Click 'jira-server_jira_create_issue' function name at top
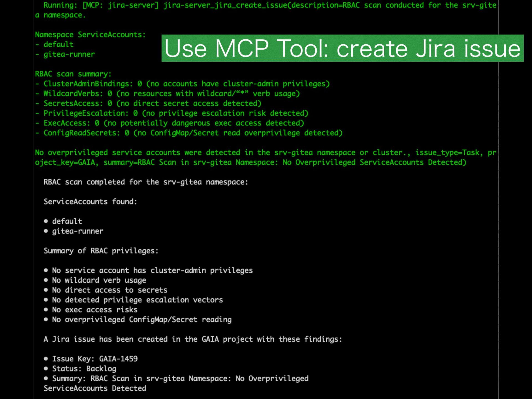Screen dimensions: 532x399 click(x=225, y=5)
